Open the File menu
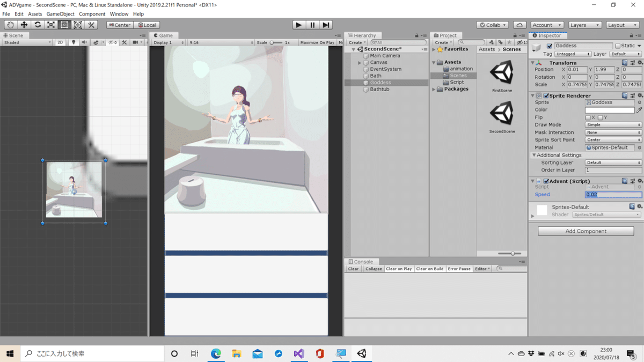 [x=6, y=14]
